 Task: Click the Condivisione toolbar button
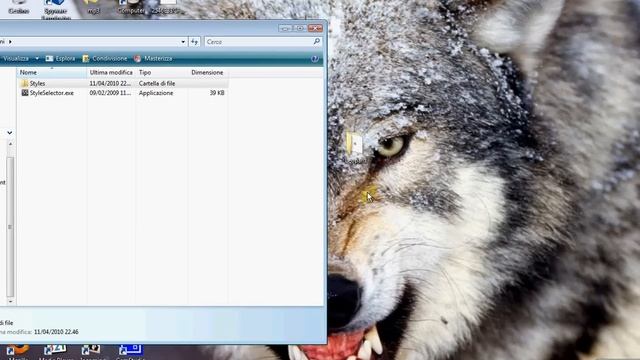[105, 59]
